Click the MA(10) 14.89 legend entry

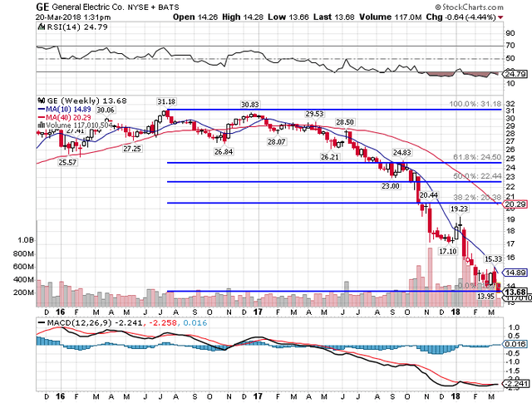point(68,109)
